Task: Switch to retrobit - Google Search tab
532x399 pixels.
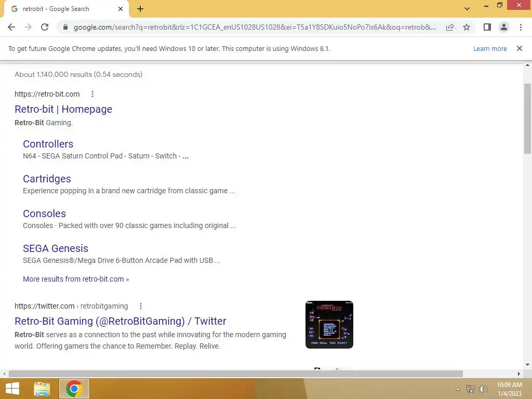Action: (x=66, y=9)
